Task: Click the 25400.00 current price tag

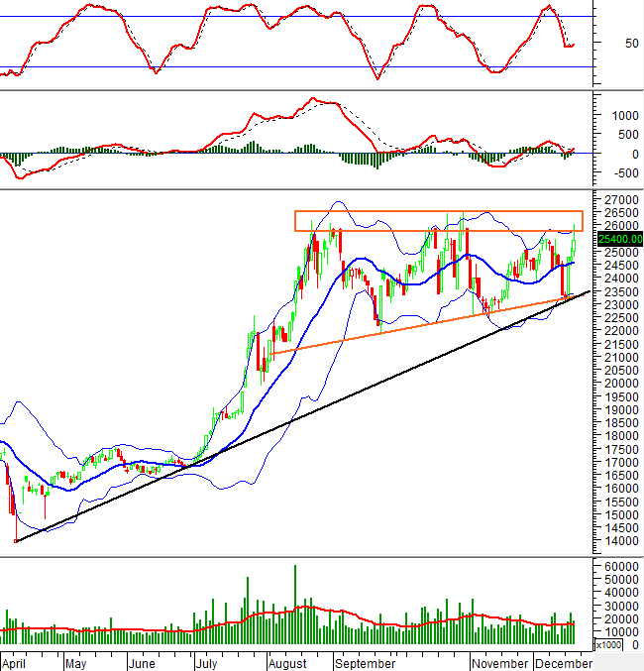Action: 619,238
